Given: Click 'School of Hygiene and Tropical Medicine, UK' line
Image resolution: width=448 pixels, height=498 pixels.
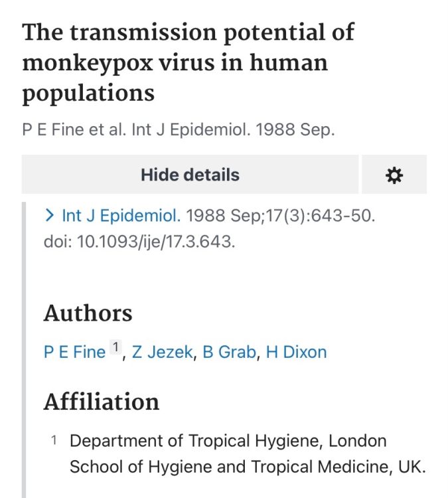Looking at the screenshot, I should [247, 467].
